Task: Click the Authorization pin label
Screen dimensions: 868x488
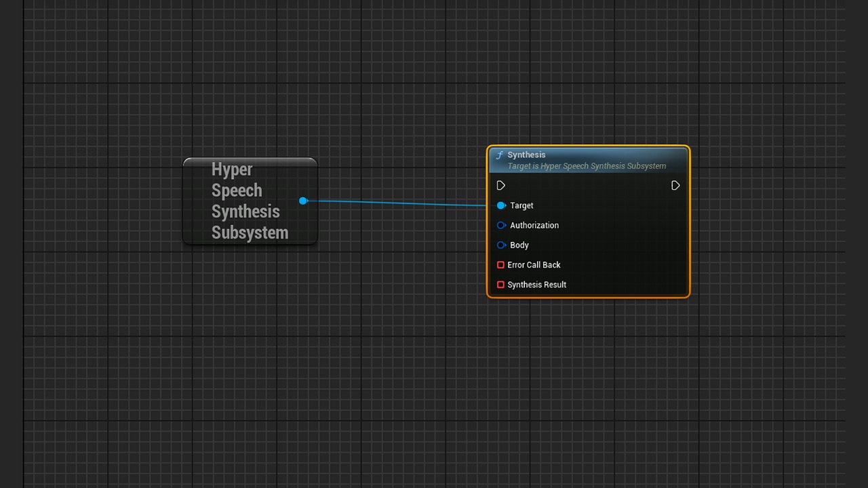Action: click(x=534, y=225)
